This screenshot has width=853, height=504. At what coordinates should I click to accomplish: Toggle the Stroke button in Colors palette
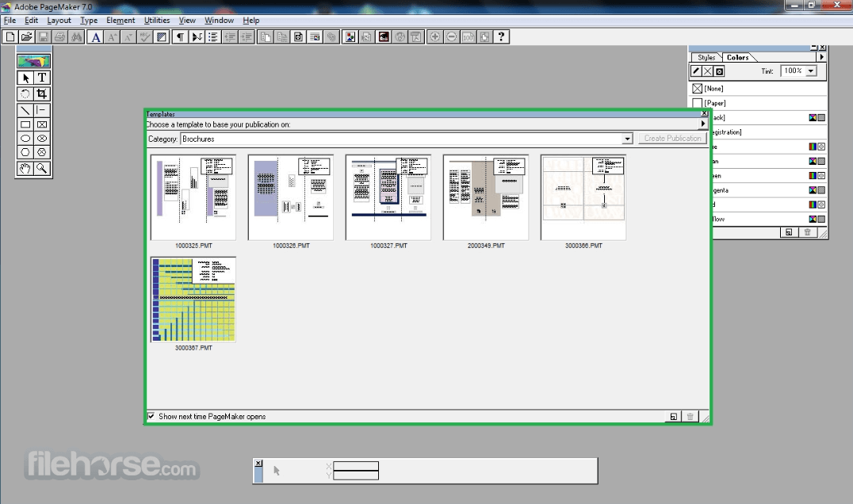pyautogui.click(x=696, y=71)
